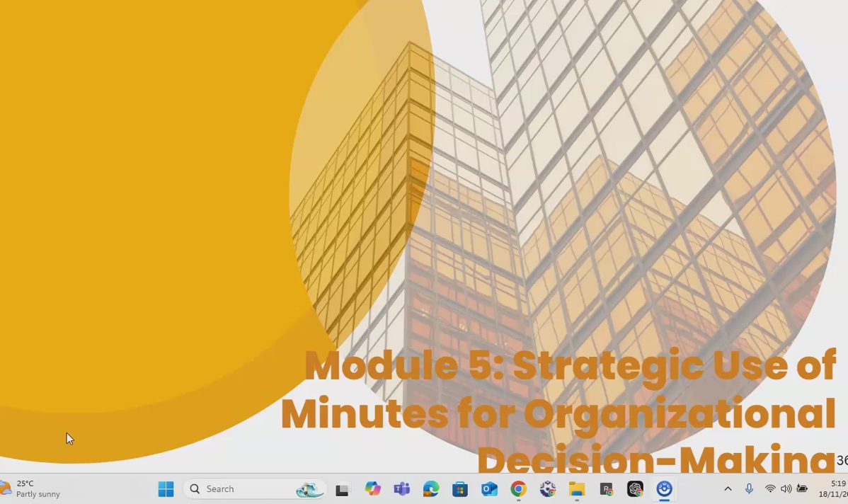Switch to the Google Chrome window
This screenshot has height=504, width=848.
click(x=518, y=489)
